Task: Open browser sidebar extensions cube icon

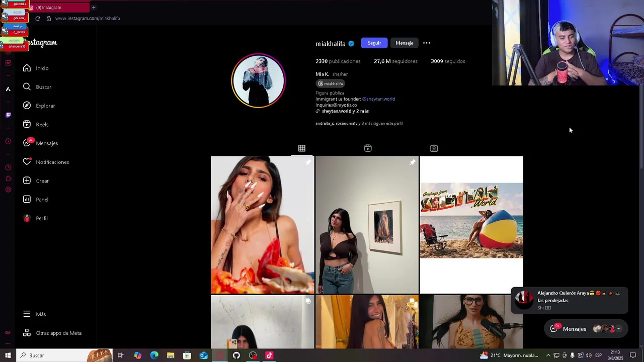Action: coord(8,178)
